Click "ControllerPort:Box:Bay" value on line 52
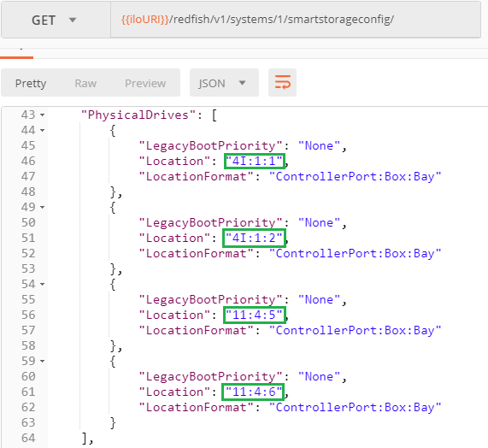488x448 pixels. pyautogui.click(x=356, y=254)
